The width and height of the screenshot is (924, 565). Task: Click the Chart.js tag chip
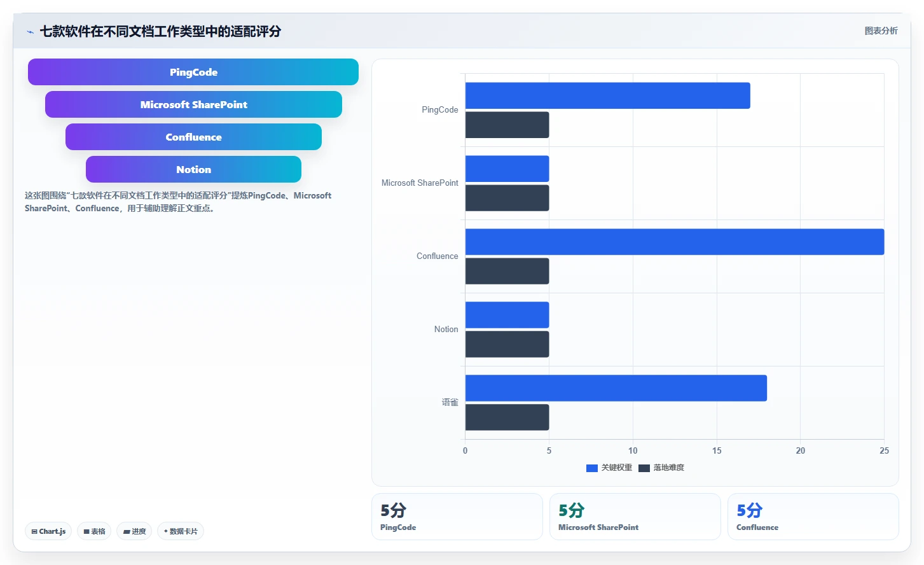48,531
